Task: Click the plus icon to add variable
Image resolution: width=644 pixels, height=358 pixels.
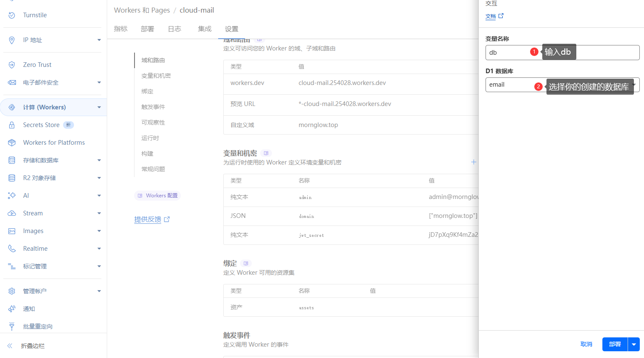Action: (473, 162)
